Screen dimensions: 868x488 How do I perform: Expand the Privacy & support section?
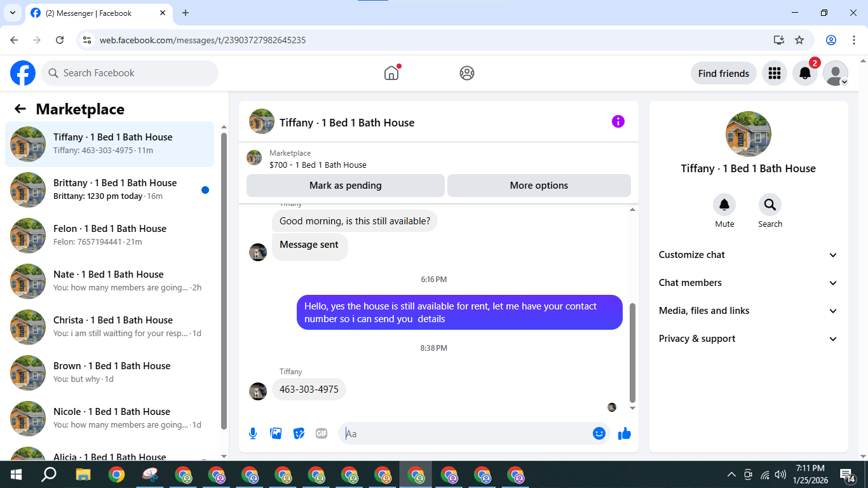[x=749, y=339]
